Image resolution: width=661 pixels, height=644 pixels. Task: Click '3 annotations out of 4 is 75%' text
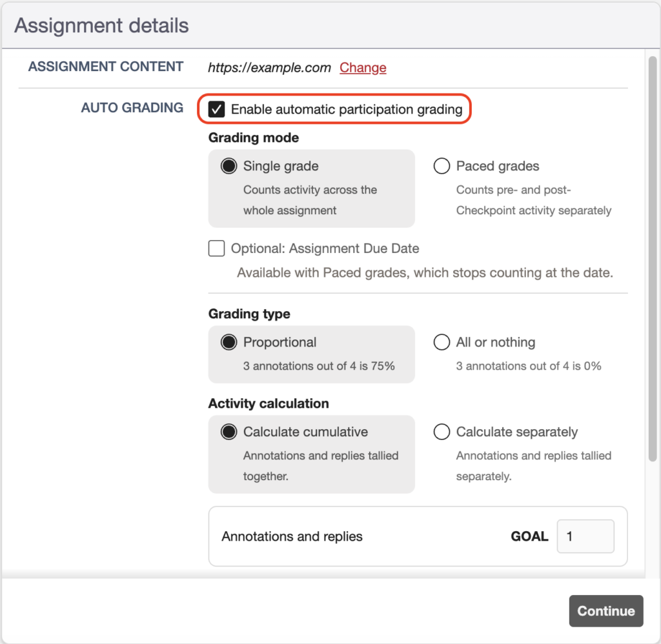(319, 366)
